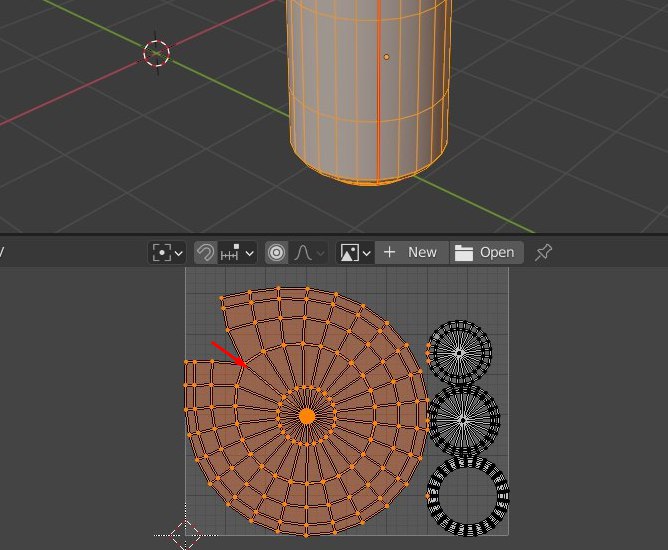Click the orange origin dot on the cylinder
Image resolution: width=668 pixels, height=550 pixels.
[x=386, y=57]
